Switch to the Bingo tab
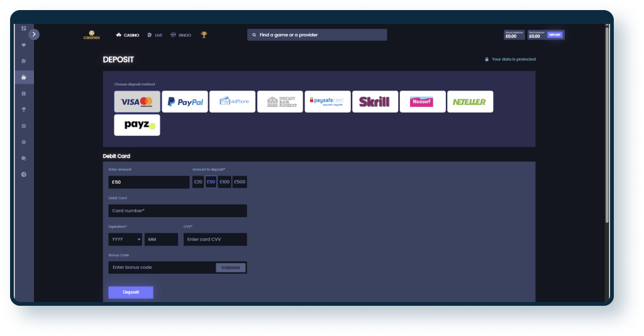 pos(181,35)
